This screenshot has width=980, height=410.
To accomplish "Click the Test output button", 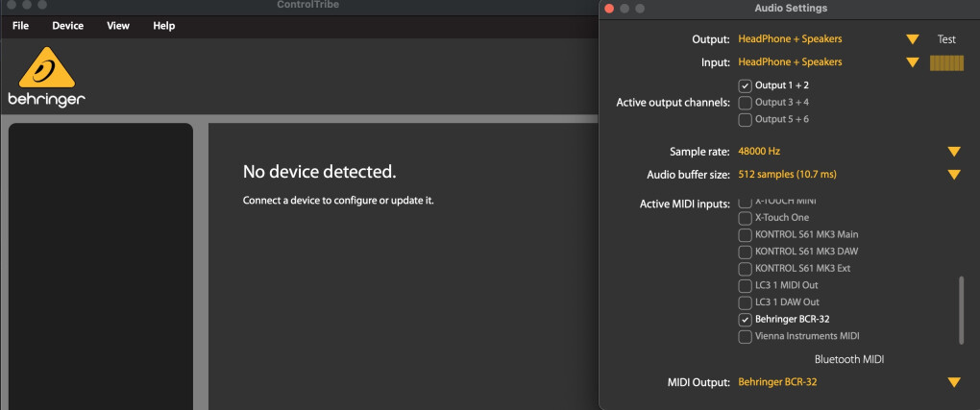I will coord(946,39).
